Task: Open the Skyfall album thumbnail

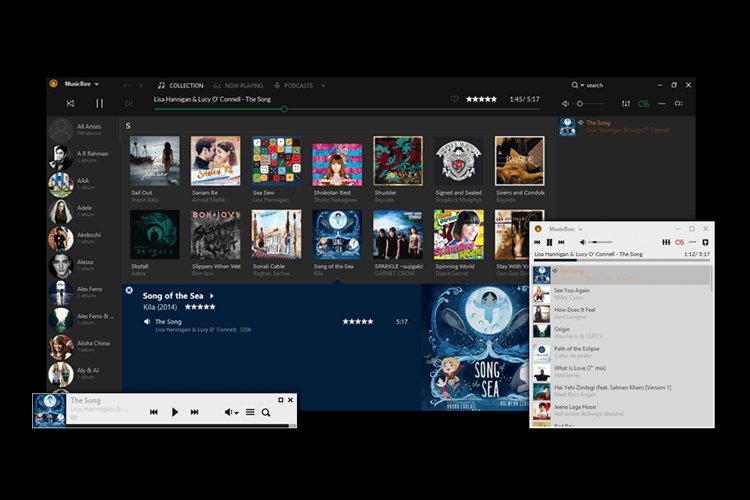Action: click(x=155, y=234)
